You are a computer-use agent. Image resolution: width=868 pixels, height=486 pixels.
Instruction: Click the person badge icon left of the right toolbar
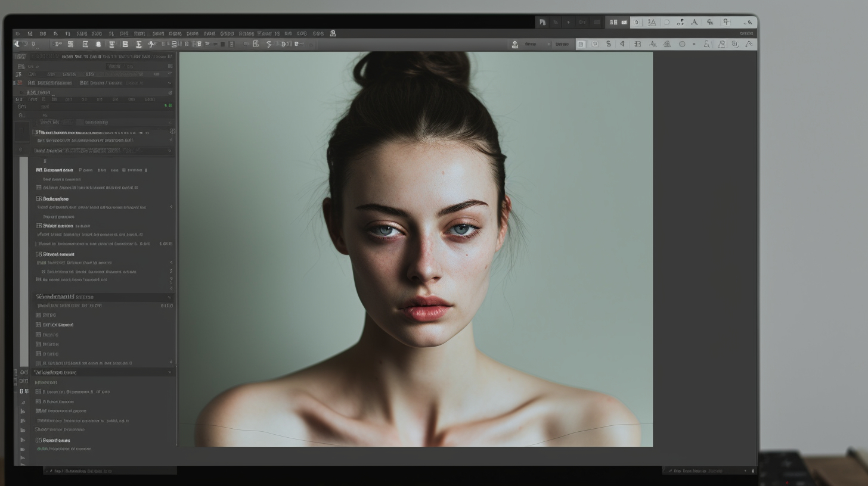point(514,44)
